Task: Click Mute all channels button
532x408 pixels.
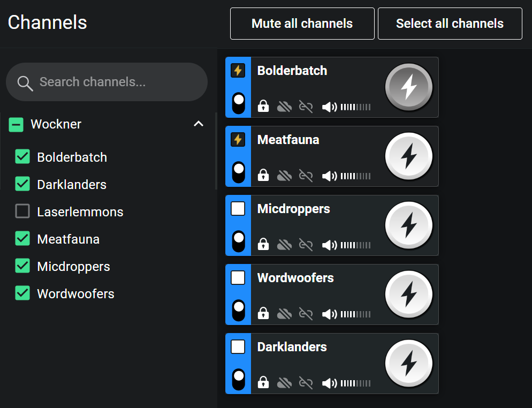Action: pos(302,24)
